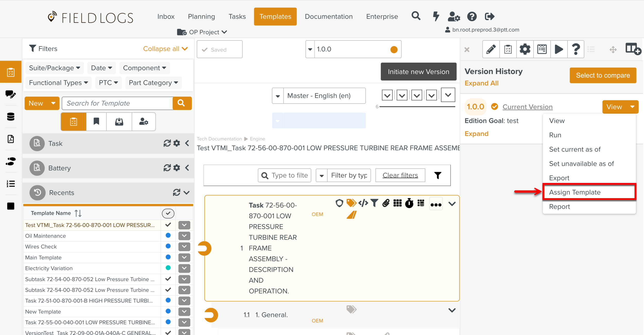Viewport: 644px width, 335px height.
Task: Click the stopwatch icon on task row
Action: coord(409,203)
